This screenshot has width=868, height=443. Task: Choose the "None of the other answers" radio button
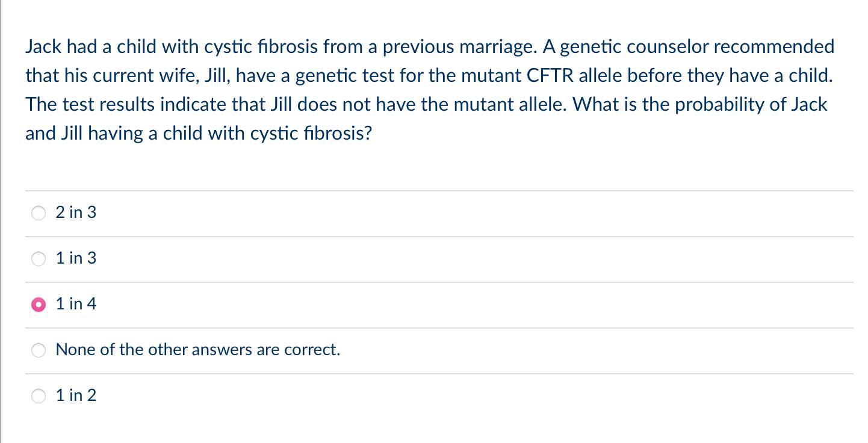pyautogui.click(x=39, y=350)
